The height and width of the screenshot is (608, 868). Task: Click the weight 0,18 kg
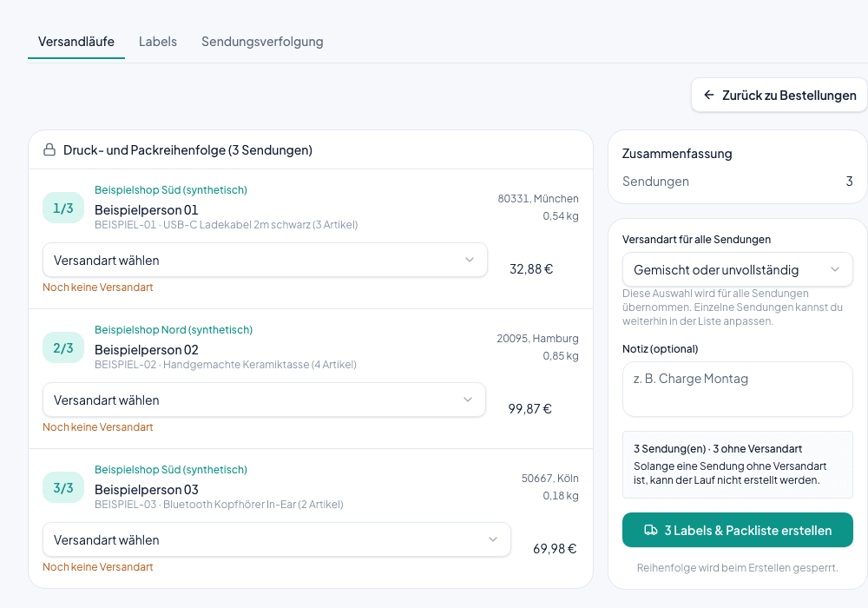point(561,496)
